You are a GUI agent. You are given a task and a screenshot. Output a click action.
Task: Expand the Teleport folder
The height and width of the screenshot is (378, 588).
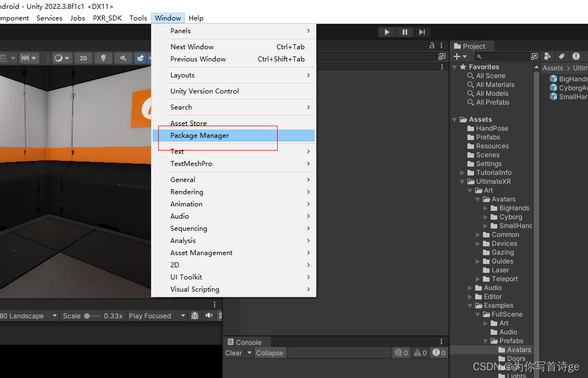[x=478, y=279]
